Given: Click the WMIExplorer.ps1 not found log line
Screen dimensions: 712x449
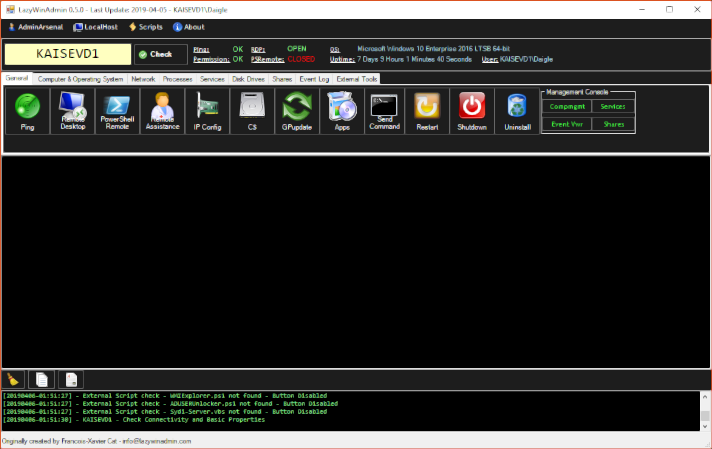Looking at the screenshot, I should [x=165, y=396].
